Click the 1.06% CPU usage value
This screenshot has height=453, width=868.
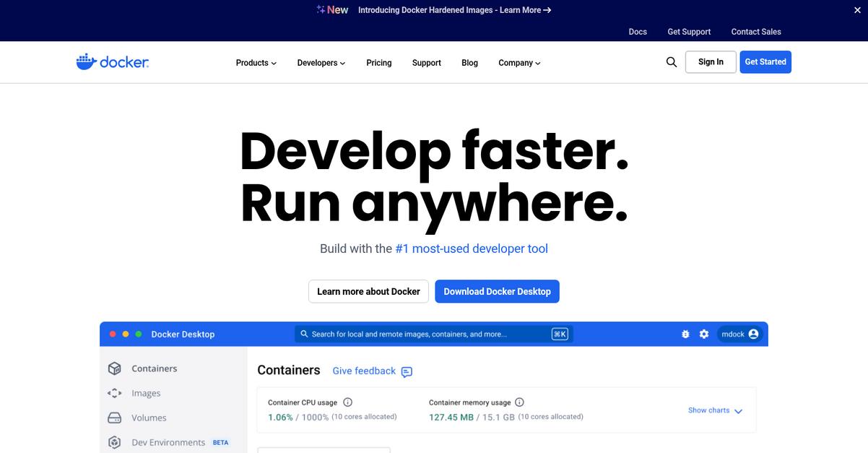point(280,417)
